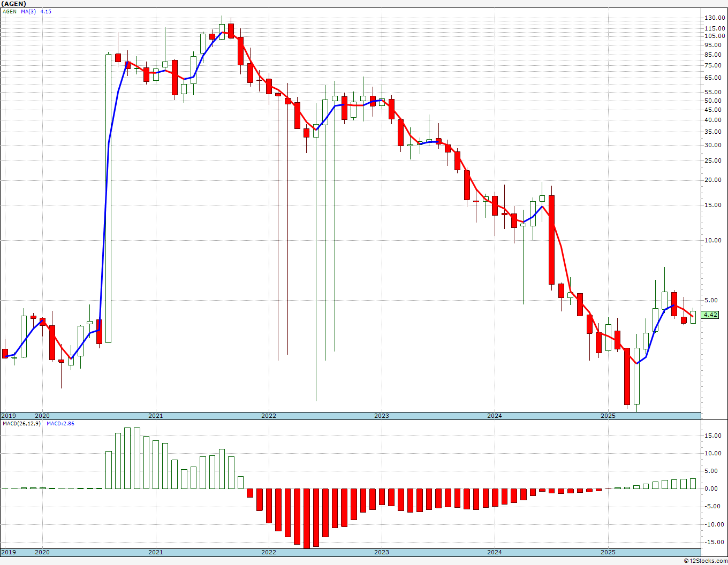Click 2021 on the price chart time axis
The width and height of the screenshot is (728, 565).
[155, 416]
